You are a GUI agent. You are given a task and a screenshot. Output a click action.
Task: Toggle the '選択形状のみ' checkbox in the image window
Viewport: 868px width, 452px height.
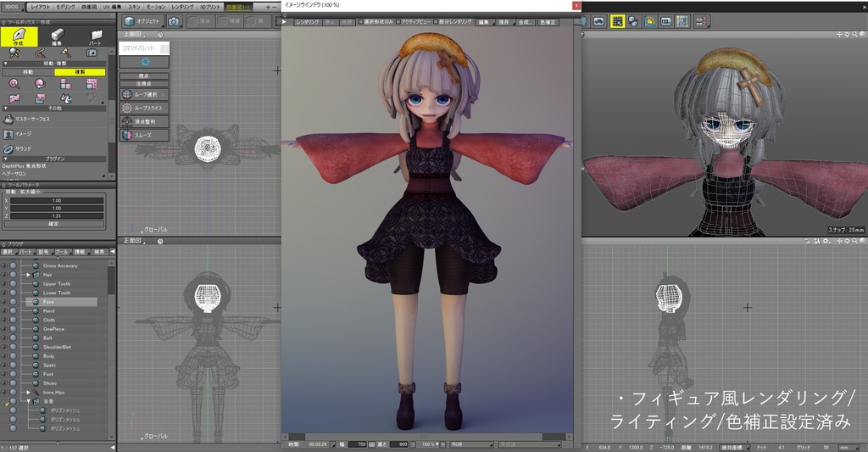click(361, 22)
